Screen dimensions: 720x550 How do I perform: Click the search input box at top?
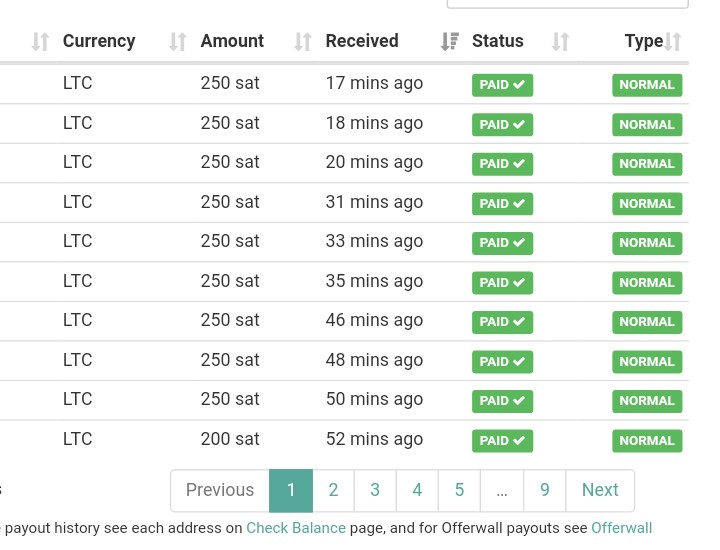(568, 4)
